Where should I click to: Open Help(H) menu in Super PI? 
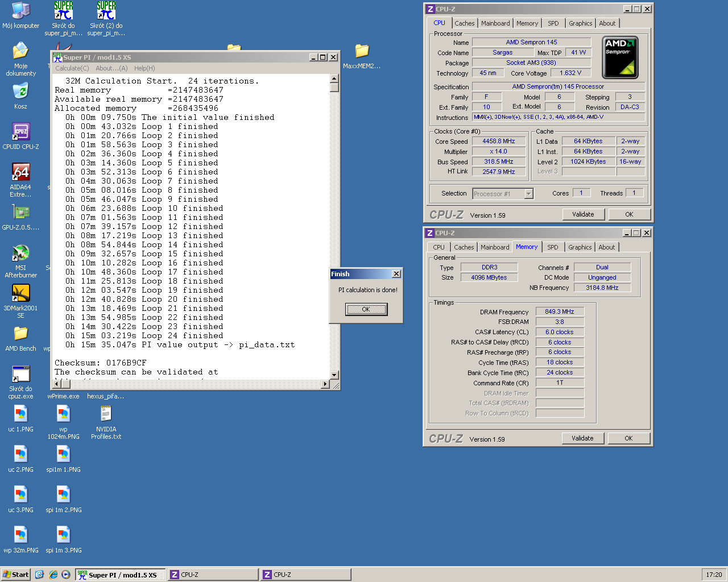(x=144, y=68)
